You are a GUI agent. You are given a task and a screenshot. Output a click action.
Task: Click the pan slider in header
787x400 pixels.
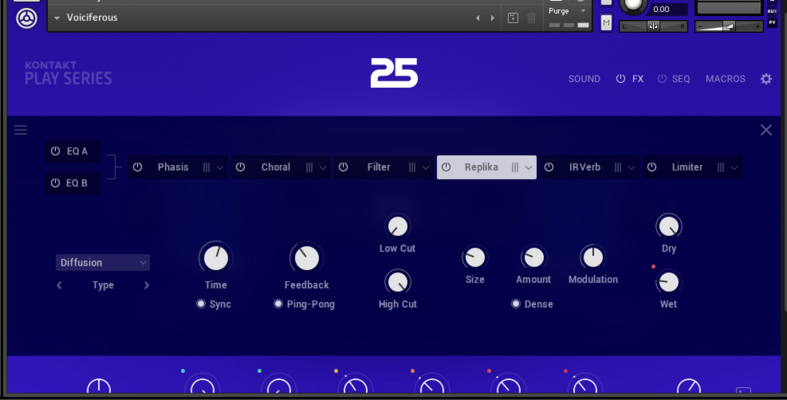(x=653, y=27)
